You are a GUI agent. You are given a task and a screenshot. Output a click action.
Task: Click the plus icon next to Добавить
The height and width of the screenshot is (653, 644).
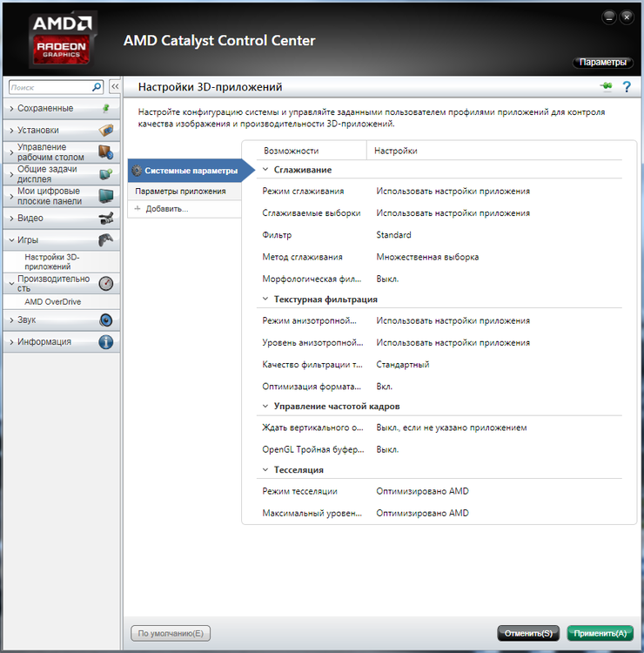[x=138, y=208]
